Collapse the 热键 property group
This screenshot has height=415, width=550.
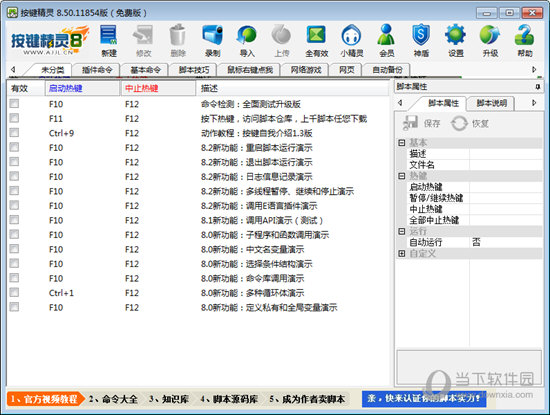402,176
